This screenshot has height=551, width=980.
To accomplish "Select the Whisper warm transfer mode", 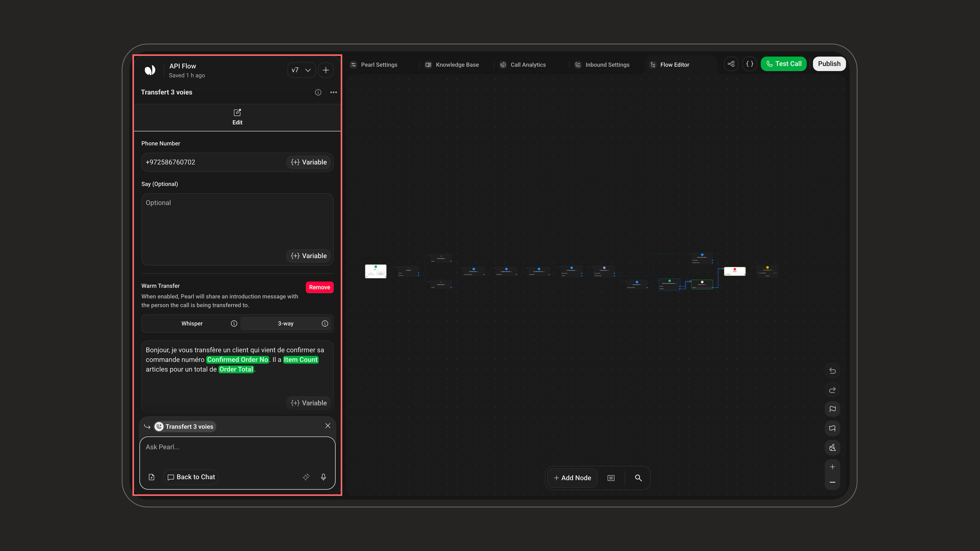I will [192, 324].
